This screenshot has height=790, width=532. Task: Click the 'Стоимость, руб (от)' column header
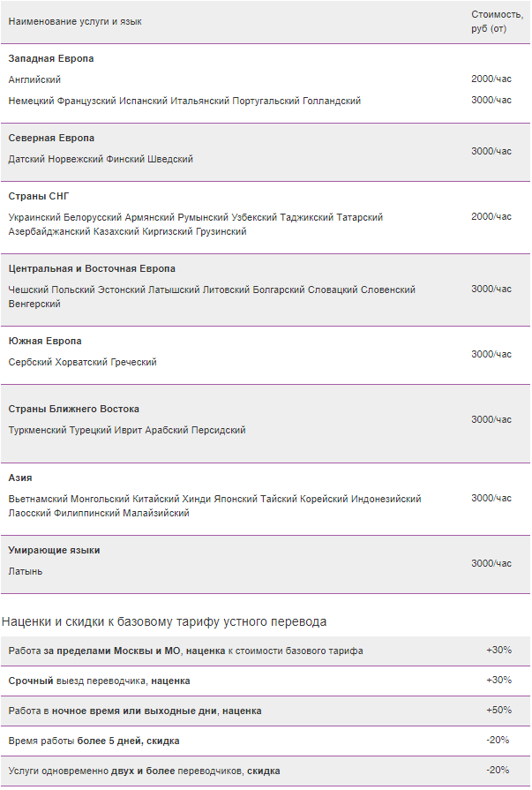[497, 22]
